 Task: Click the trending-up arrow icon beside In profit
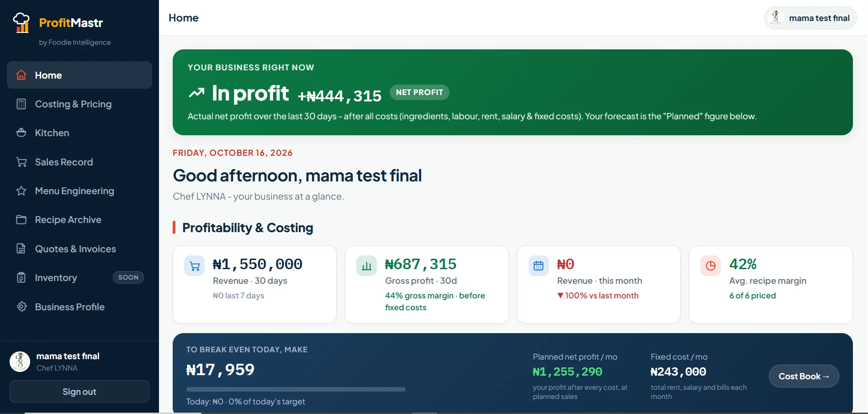196,93
